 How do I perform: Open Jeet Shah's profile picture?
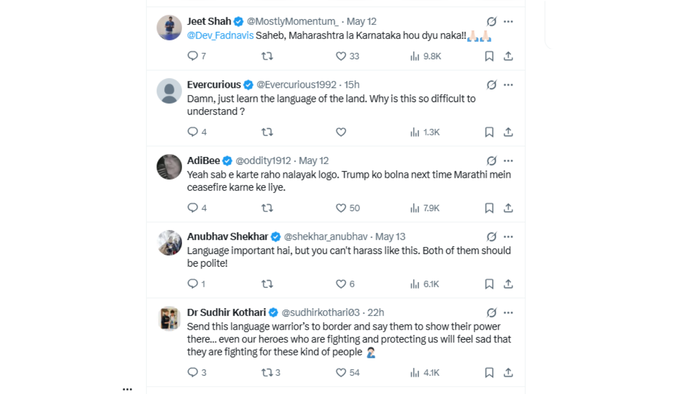tap(169, 28)
